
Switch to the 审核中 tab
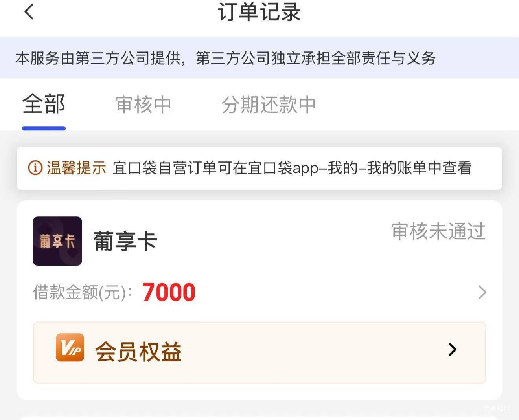[x=144, y=105]
